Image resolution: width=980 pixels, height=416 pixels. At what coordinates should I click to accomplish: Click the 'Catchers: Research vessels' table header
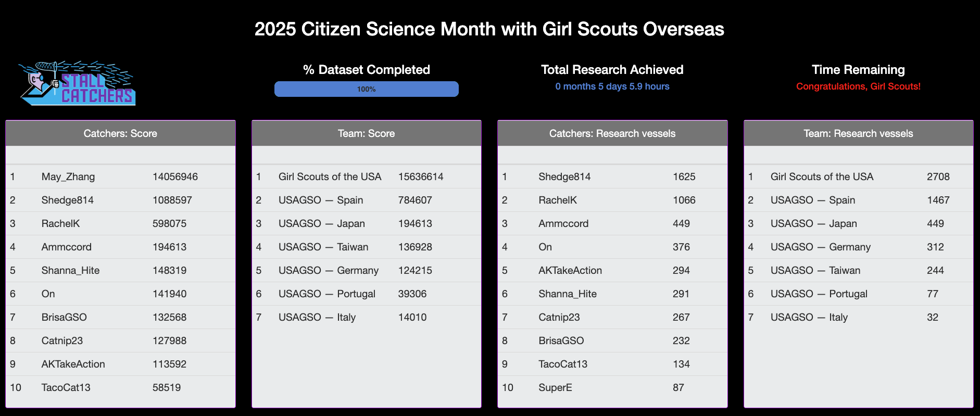[612, 133]
